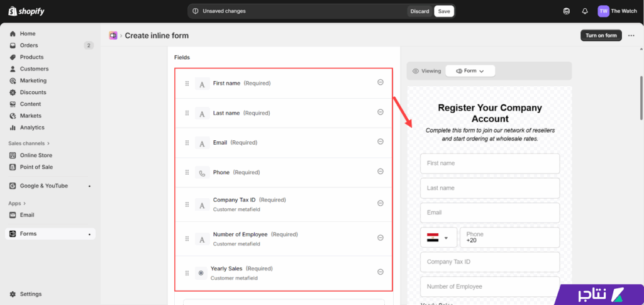
Task: Click the Yearly Sales radio field icon
Action: point(201,273)
